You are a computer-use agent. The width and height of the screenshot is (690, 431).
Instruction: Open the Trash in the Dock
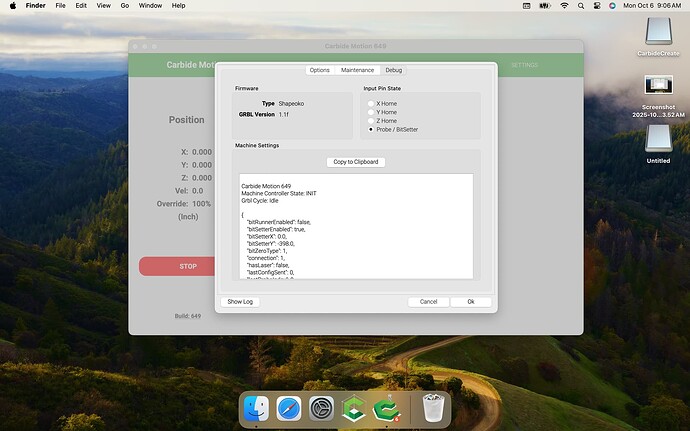pos(433,409)
